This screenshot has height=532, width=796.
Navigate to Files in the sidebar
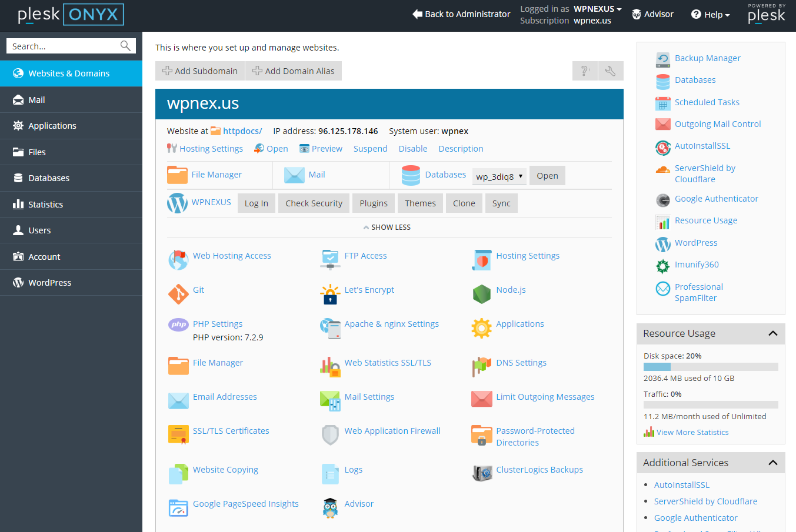[71, 152]
